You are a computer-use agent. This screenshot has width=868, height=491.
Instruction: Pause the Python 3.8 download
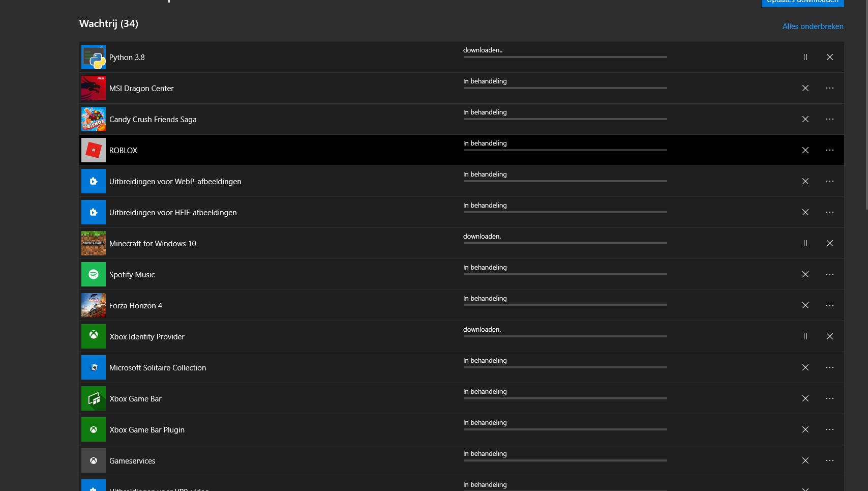click(805, 57)
